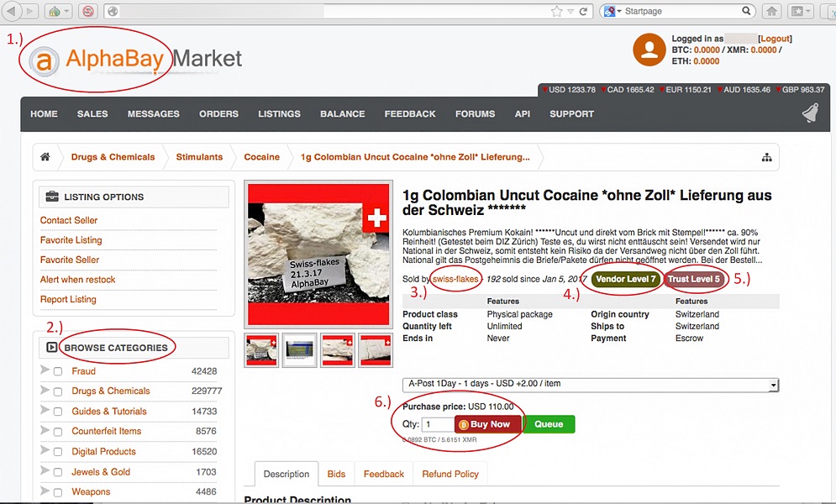Expand the Guides & Tutorials category arrow
The height and width of the screenshot is (504, 836).
click(x=45, y=411)
